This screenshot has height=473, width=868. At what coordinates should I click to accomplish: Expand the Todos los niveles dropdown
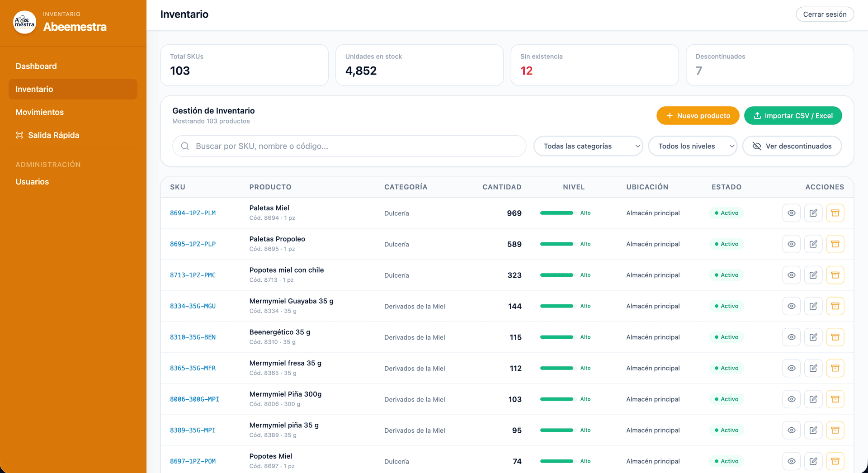[692, 146]
